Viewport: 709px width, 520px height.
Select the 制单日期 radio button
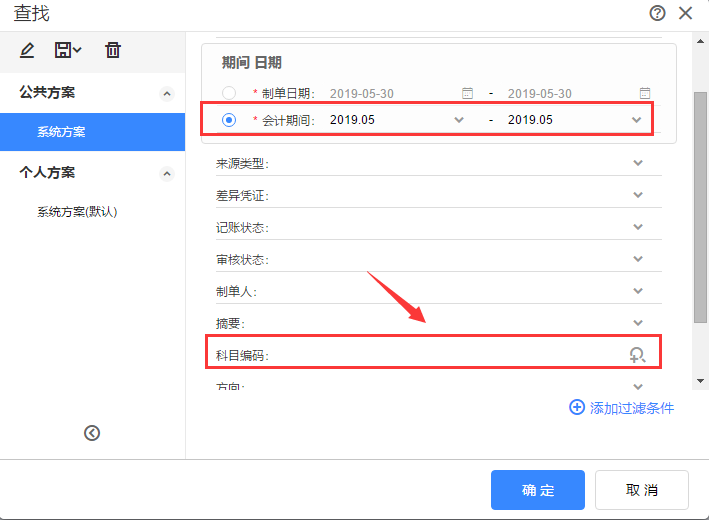click(229, 93)
